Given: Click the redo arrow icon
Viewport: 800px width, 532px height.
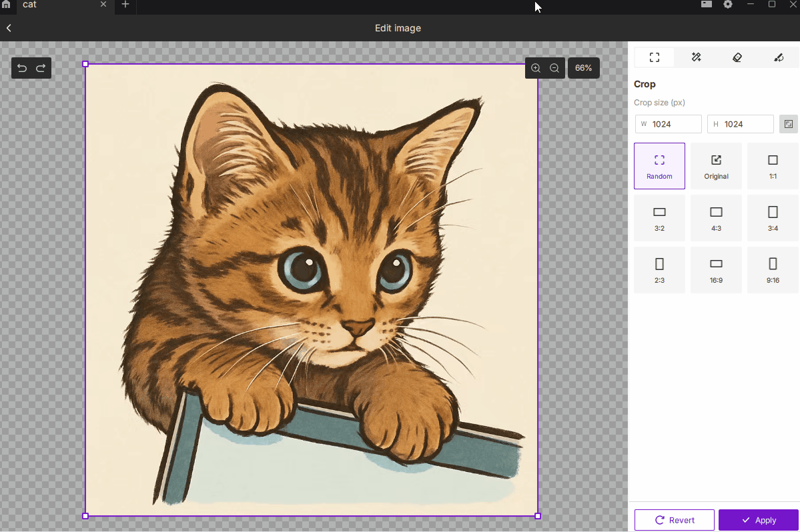Looking at the screenshot, I should click(41, 68).
